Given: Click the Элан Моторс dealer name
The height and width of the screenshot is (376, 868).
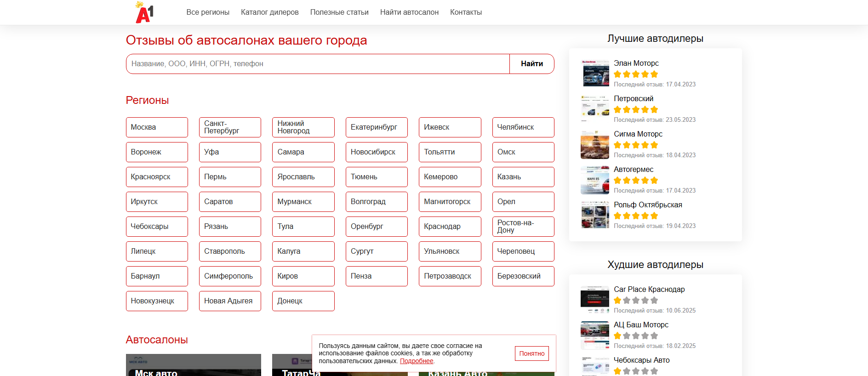Looking at the screenshot, I should 636,63.
